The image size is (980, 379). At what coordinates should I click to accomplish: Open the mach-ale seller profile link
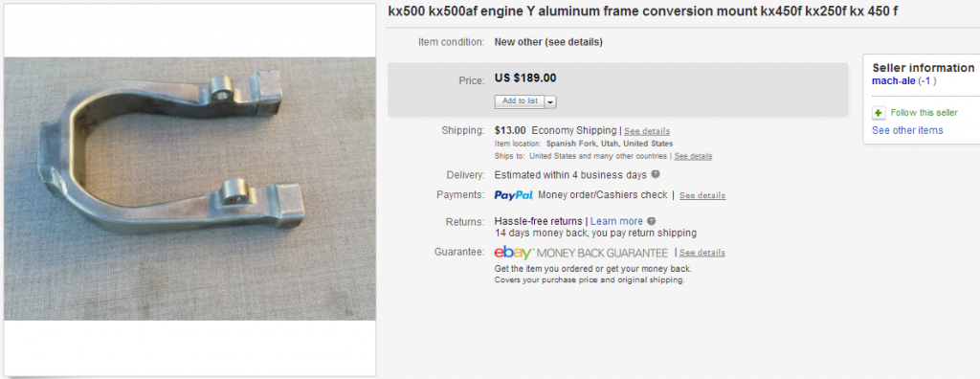pos(894,80)
